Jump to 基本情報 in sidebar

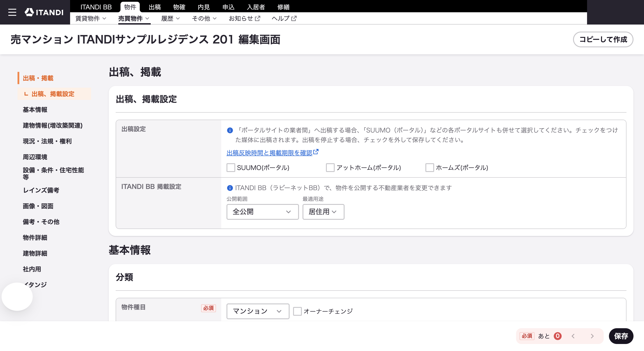[x=35, y=110]
